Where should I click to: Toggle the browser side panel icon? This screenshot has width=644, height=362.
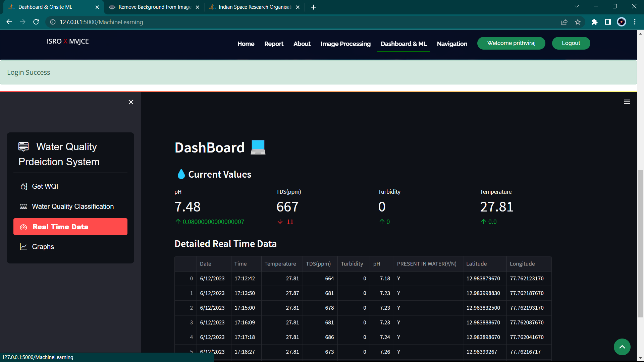click(608, 22)
